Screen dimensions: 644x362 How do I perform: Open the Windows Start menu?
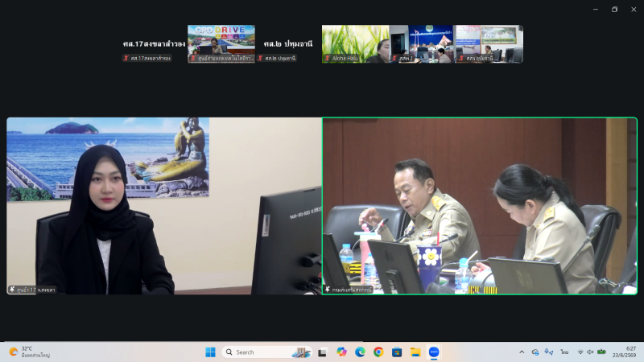pos(210,352)
